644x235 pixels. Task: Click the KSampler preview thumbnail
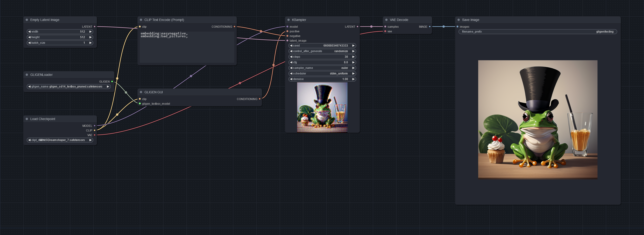pos(322,107)
